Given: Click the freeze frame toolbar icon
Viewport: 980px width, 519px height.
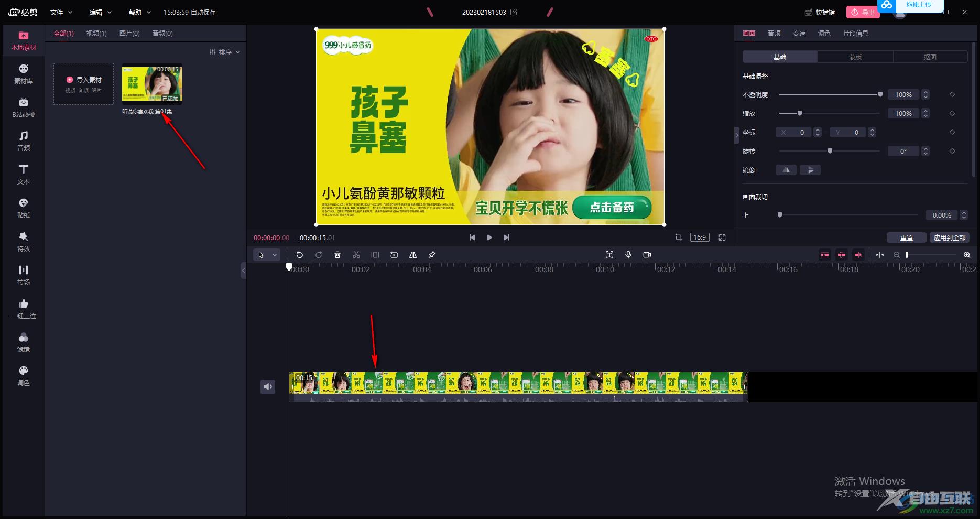Looking at the screenshot, I should [375, 255].
